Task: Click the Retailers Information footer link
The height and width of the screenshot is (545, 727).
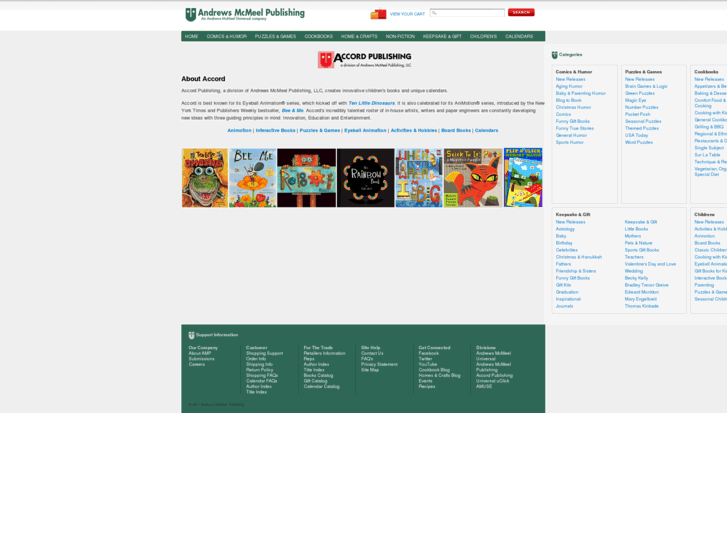Action: [x=325, y=353]
